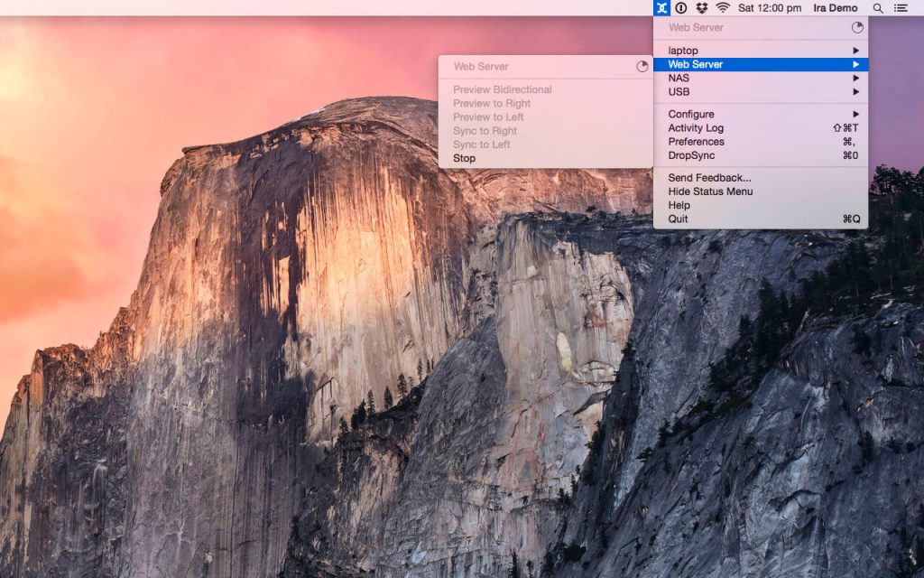Choose Send Feedback… menu entry
Image resolution: width=924 pixels, height=578 pixels.
tap(708, 178)
